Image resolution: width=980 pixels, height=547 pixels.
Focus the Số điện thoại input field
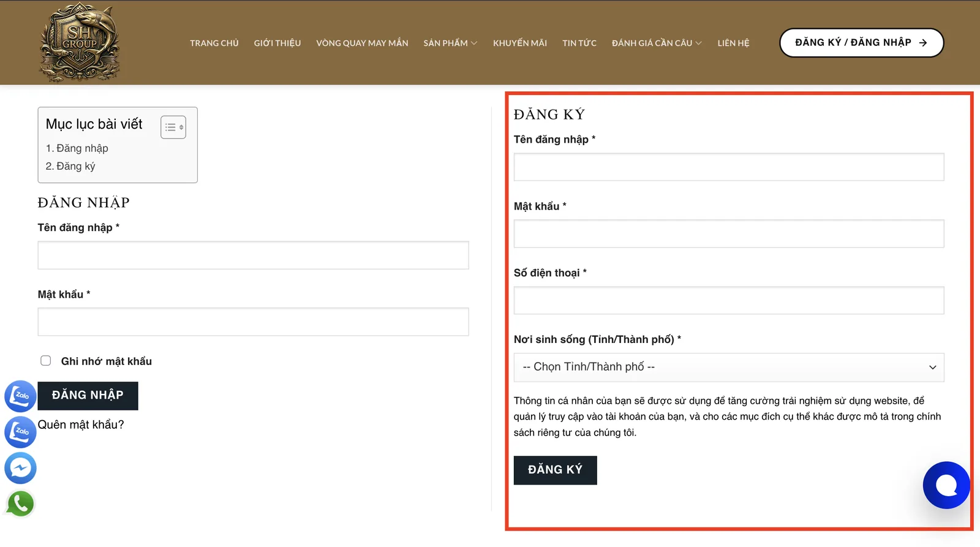click(729, 301)
